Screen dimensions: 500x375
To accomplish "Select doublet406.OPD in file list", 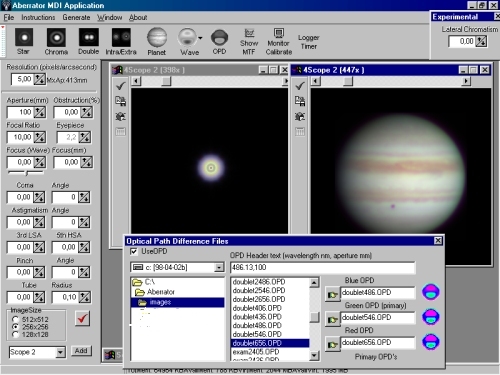I will pyautogui.click(x=257, y=308).
